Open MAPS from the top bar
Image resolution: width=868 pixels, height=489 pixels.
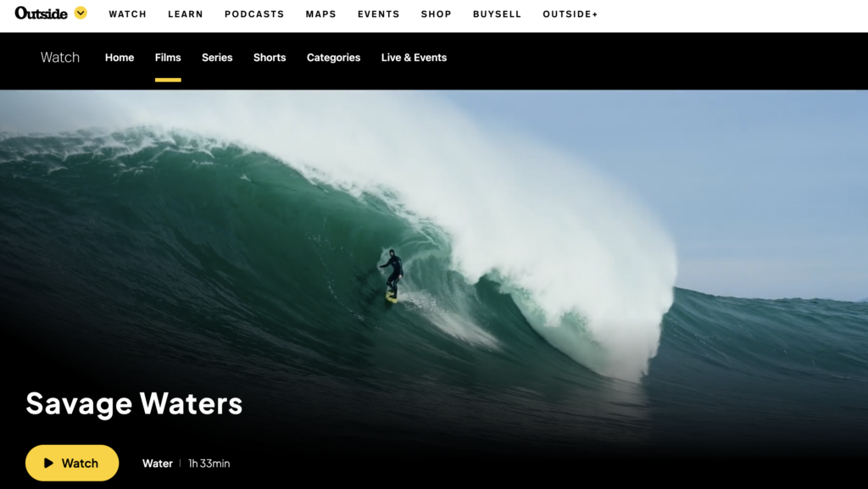tap(321, 14)
